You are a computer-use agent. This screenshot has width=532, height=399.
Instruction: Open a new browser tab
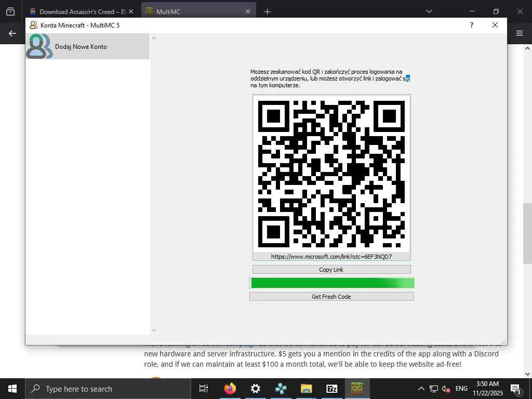268,12
